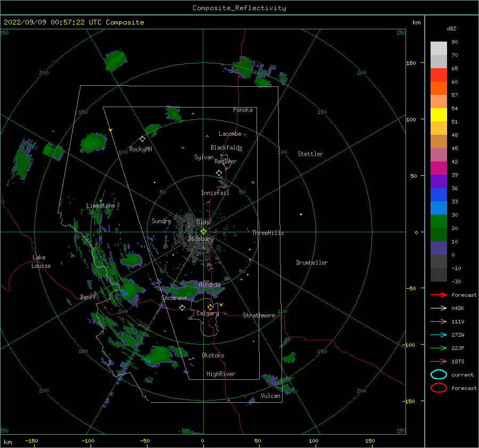Click the cyan 27ZW arrow icon

(439, 335)
